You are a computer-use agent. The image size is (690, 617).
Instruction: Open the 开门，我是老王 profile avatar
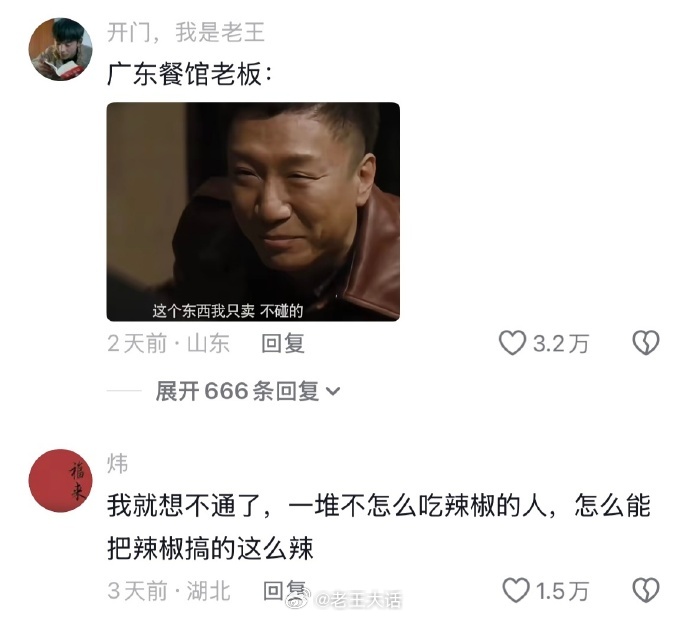60,49
